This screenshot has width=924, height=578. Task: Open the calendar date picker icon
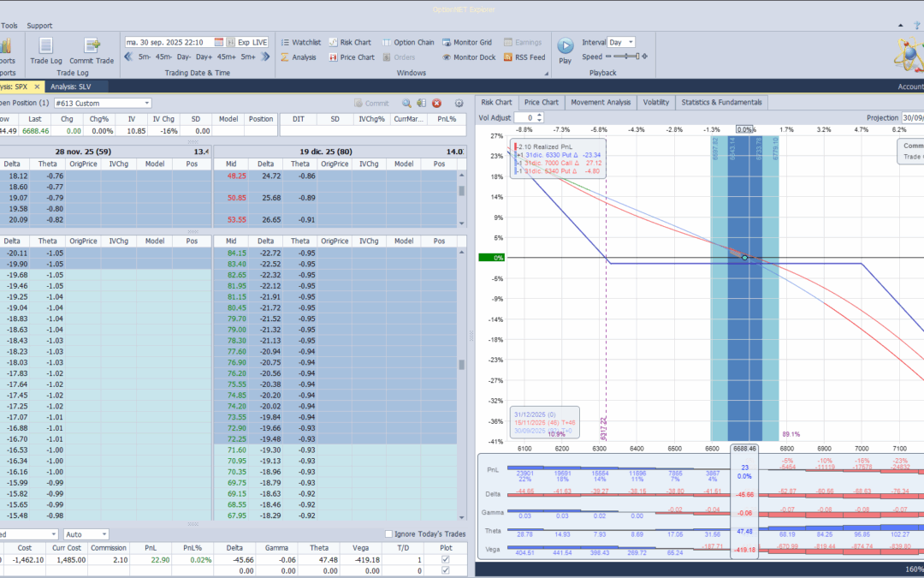coord(219,42)
